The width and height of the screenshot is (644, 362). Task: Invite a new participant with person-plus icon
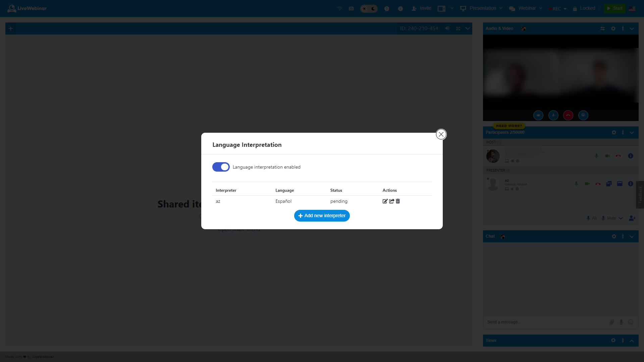(632, 218)
